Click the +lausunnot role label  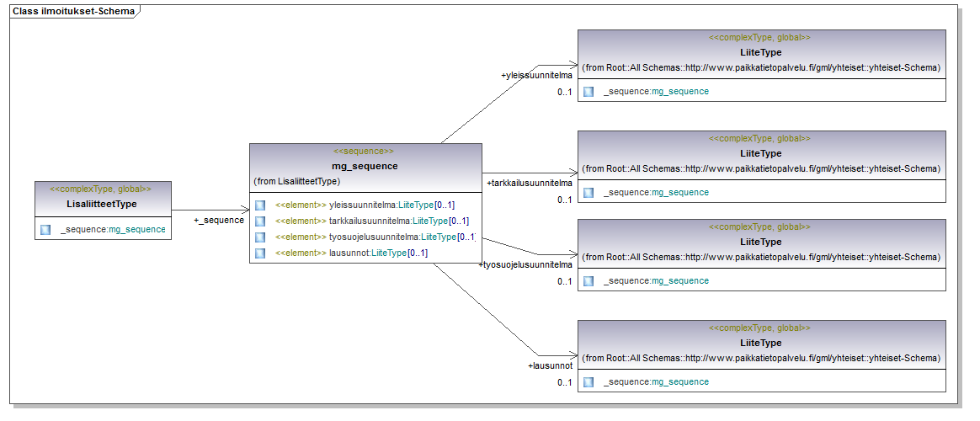(x=550, y=366)
